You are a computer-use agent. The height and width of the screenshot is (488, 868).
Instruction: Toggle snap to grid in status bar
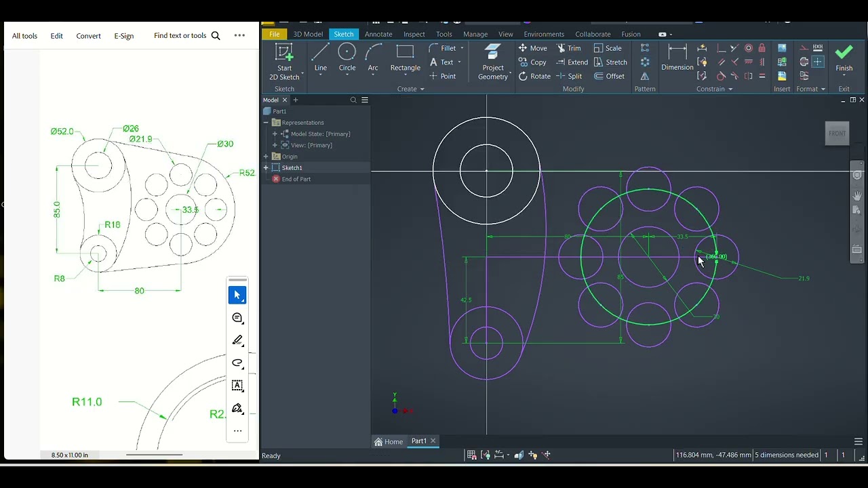coord(471,455)
